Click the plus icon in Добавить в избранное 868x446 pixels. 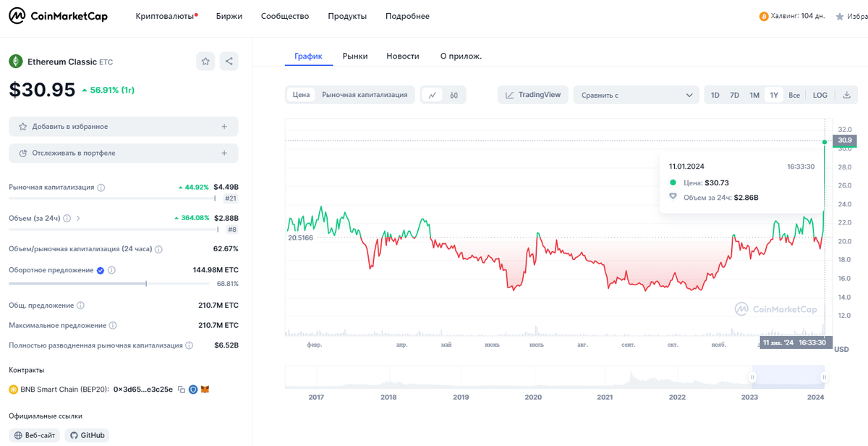click(224, 127)
